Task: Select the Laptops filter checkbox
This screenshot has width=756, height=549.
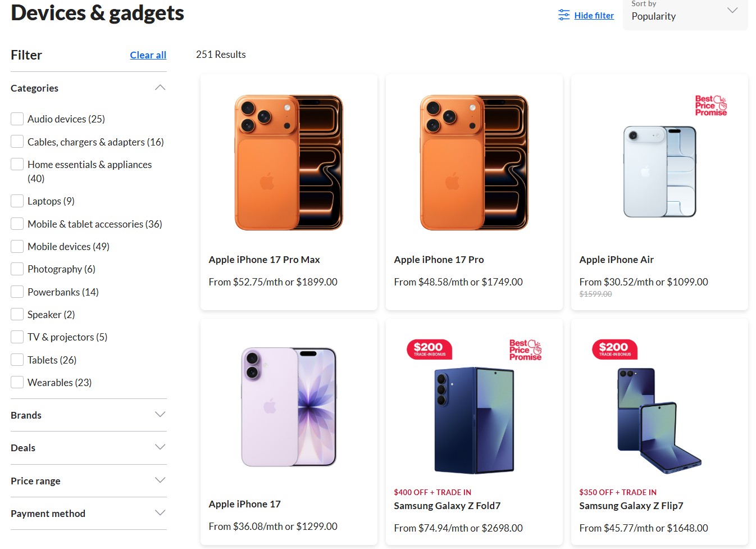Action: (x=17, y=201)
